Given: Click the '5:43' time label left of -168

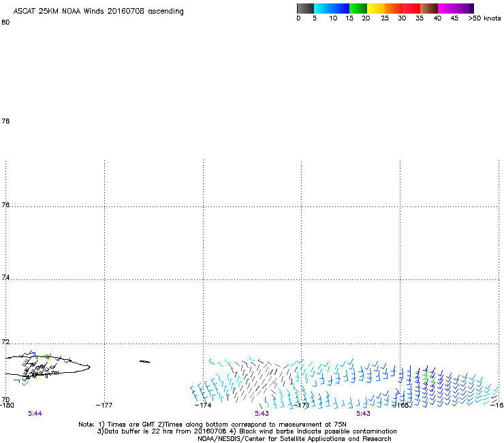Looking at the screenshot, I should 363,414.
